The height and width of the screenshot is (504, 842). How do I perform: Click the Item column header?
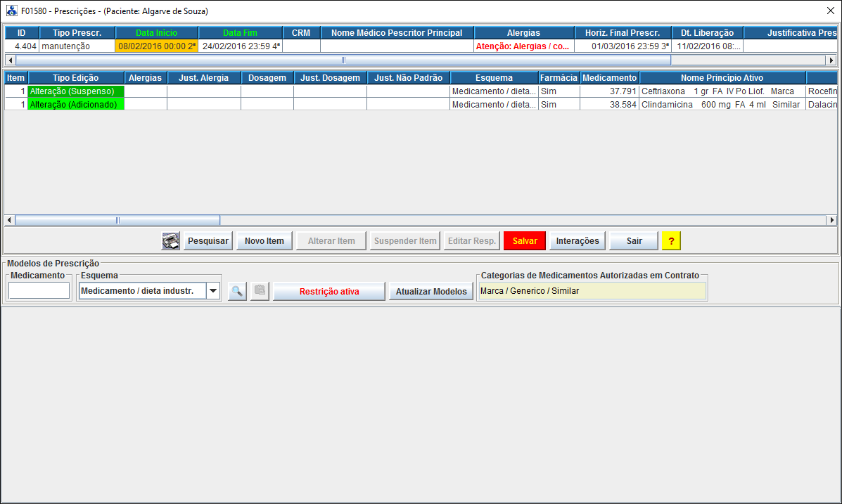click(x=15, y=78)
